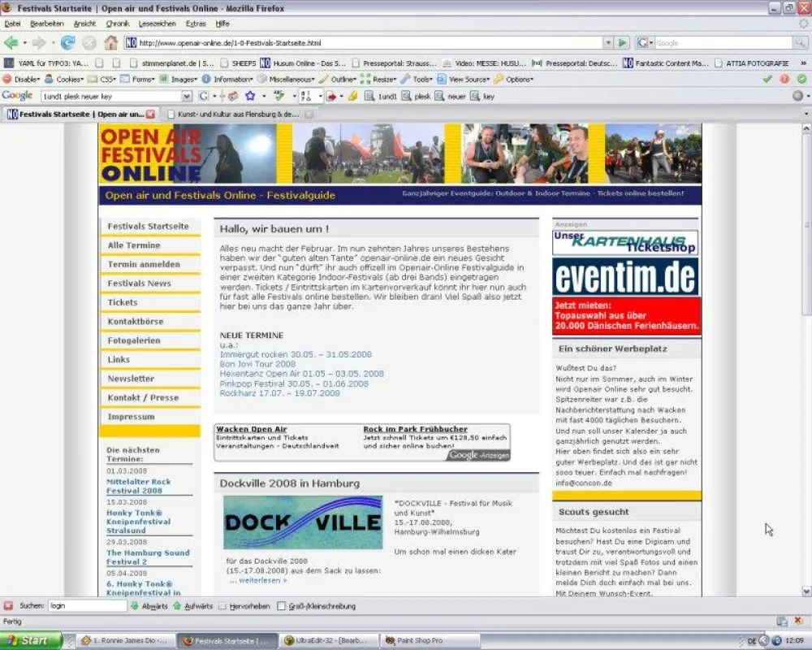The width and height of the screenshot is (812, 650).
Task: Open the Resize developer menu
Action: pyautogui.click(x=378, y=80)
